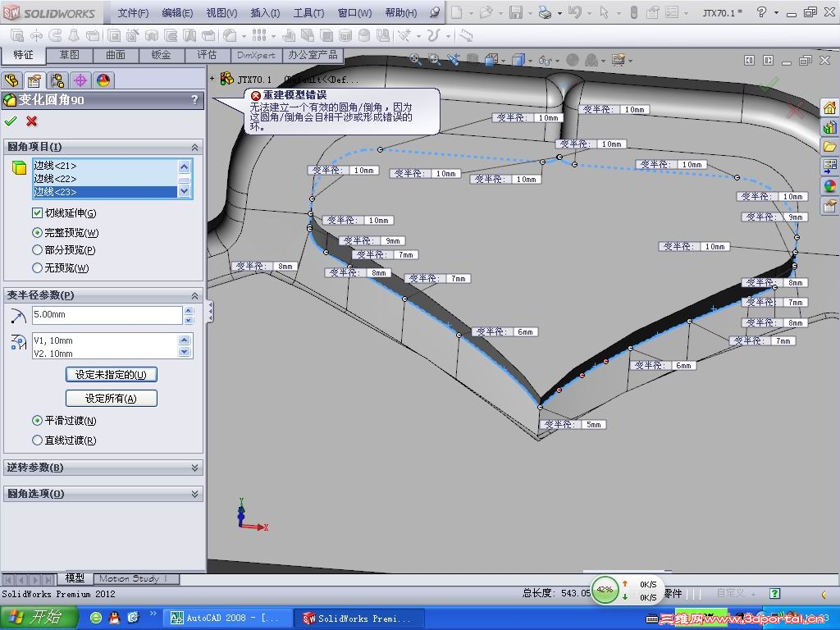840x630 pixels.
Task: Cancel the fillet with red X
Action: pos(32,121)
